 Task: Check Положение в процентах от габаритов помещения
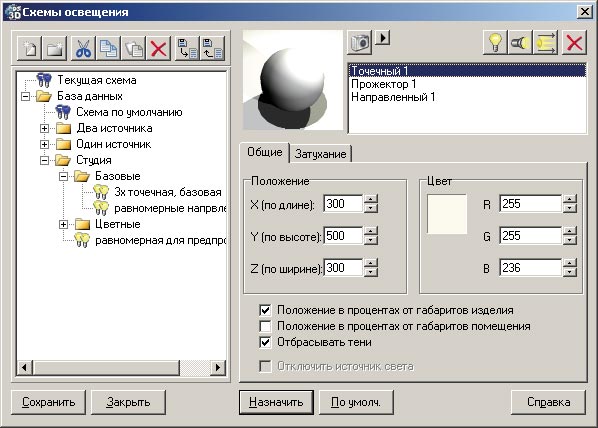click(265, 326)
